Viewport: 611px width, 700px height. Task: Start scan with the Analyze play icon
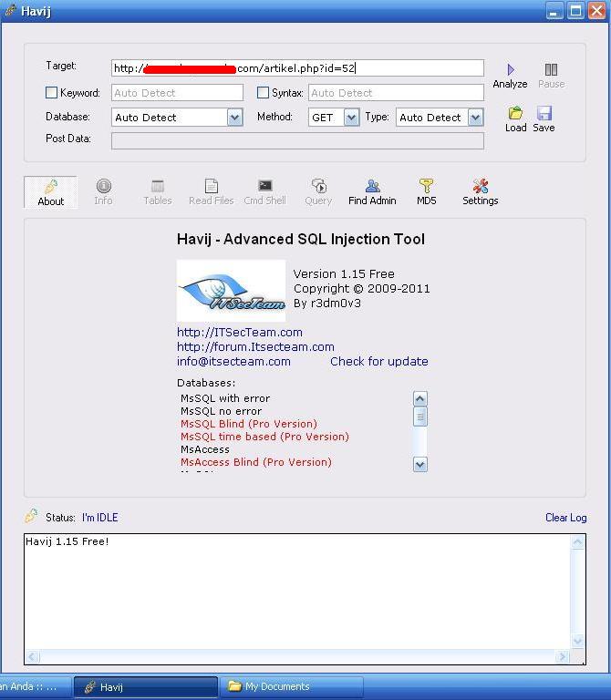[x=510, y=70]
